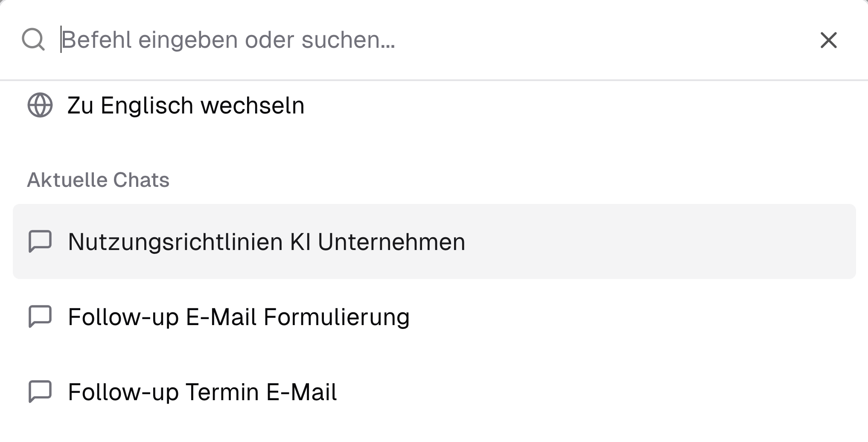Select the Follow-up E-Mail Formulierung entry

point(238,317)
